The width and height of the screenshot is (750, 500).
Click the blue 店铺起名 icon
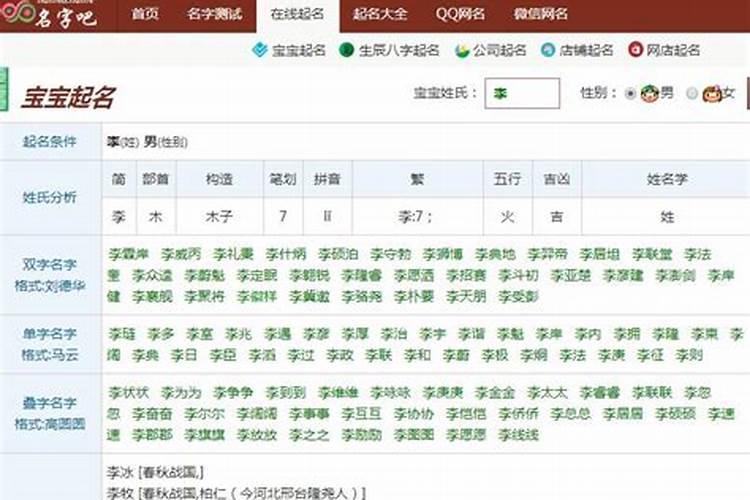[x=548, y=50]
